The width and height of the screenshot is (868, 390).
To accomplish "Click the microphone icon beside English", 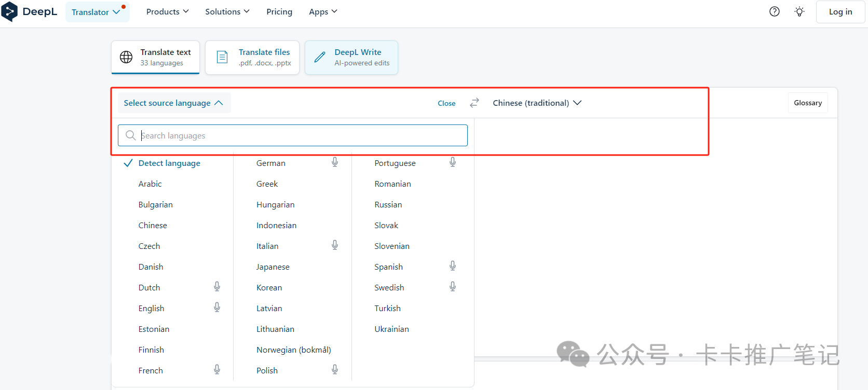I will [x=217, y=308].
